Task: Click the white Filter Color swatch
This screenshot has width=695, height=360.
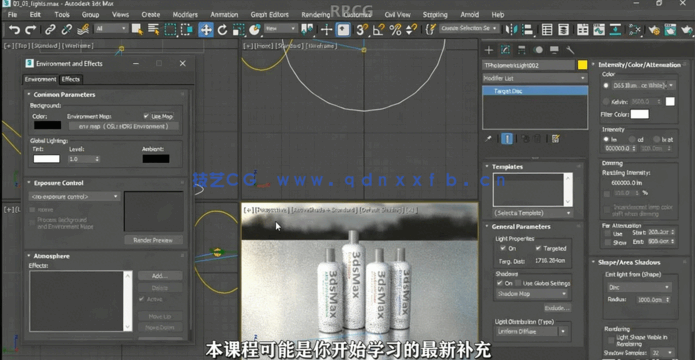Action: (x=640, y=114)
